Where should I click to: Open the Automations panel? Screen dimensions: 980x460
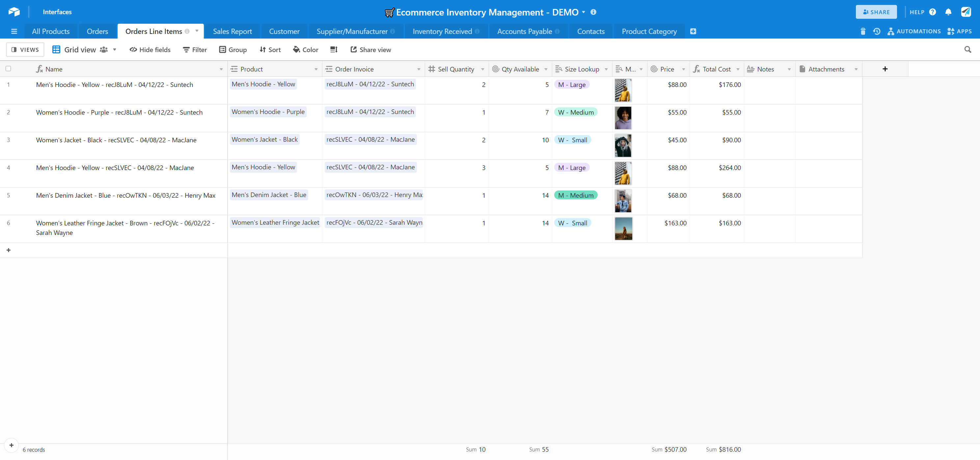[x=914, y=31]
